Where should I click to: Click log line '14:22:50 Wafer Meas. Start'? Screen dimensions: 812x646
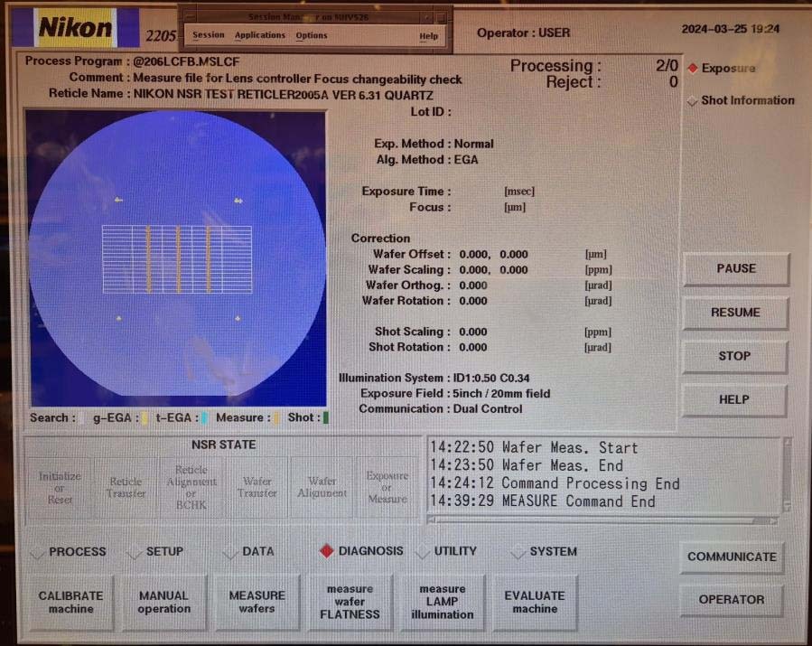(x=534, y=447)
